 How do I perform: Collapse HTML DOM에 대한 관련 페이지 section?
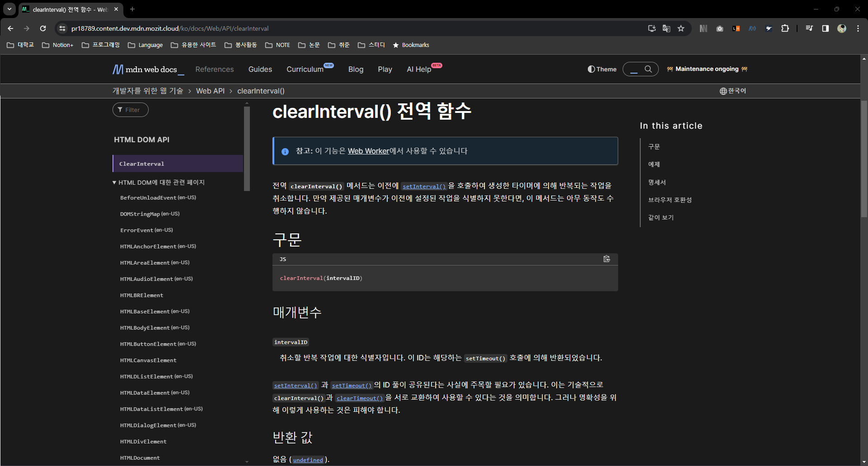[x=159, y=182]
